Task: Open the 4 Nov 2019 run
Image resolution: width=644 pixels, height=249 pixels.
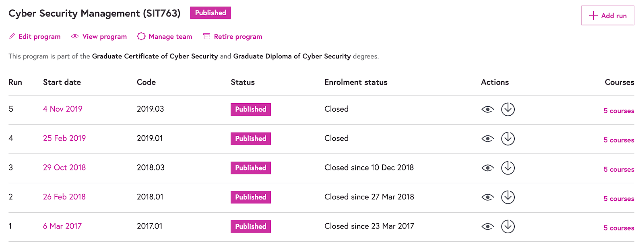Action: click(63, 109)
